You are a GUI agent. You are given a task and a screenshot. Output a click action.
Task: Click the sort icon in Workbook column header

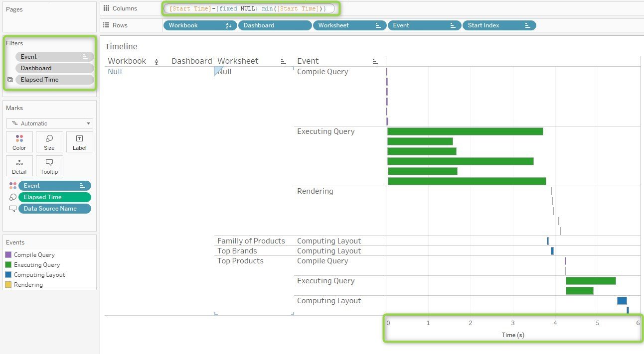[157, 62]
